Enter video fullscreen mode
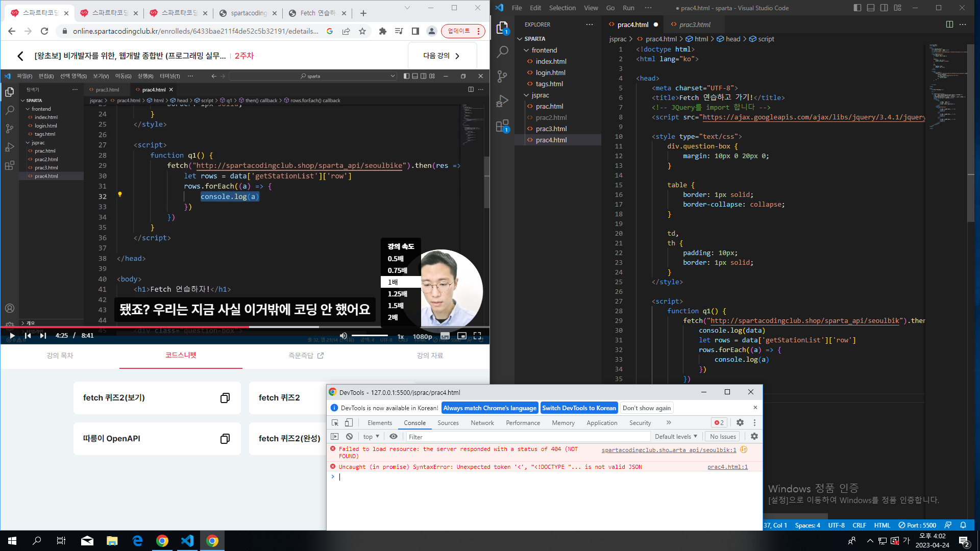The width and height of the screenshot is (980, 551). tap(478, 336)
